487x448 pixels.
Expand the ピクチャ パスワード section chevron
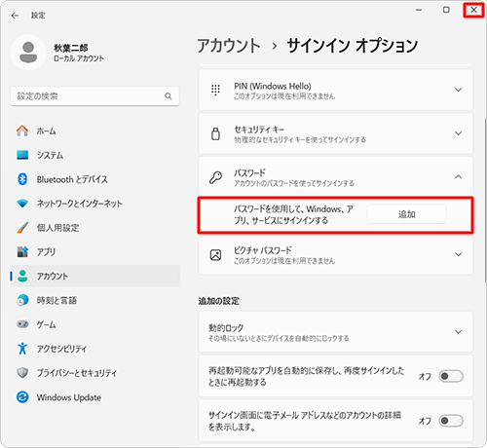[x=458, y=254]
